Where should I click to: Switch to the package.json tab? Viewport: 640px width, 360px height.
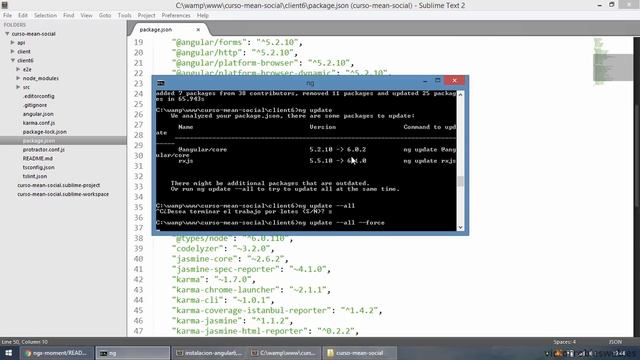click(156, 29)
